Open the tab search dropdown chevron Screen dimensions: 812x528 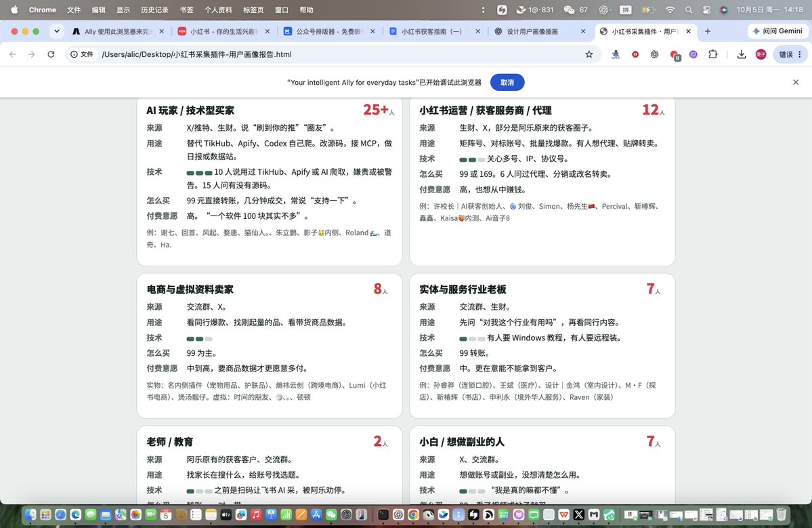coord(56,31)
